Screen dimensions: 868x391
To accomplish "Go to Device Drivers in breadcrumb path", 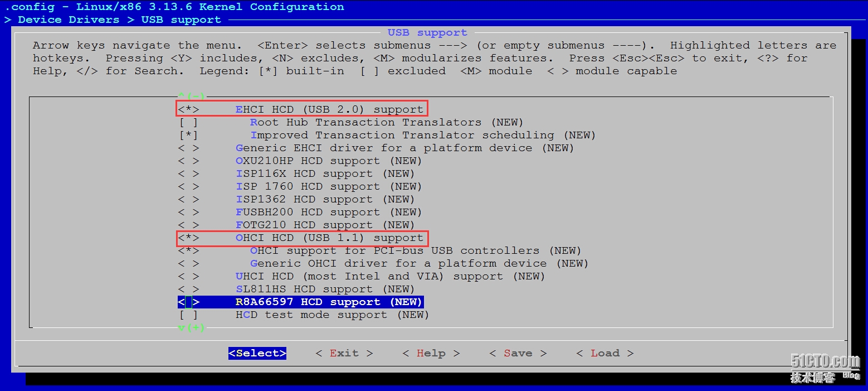I will [x=69, y=20].
